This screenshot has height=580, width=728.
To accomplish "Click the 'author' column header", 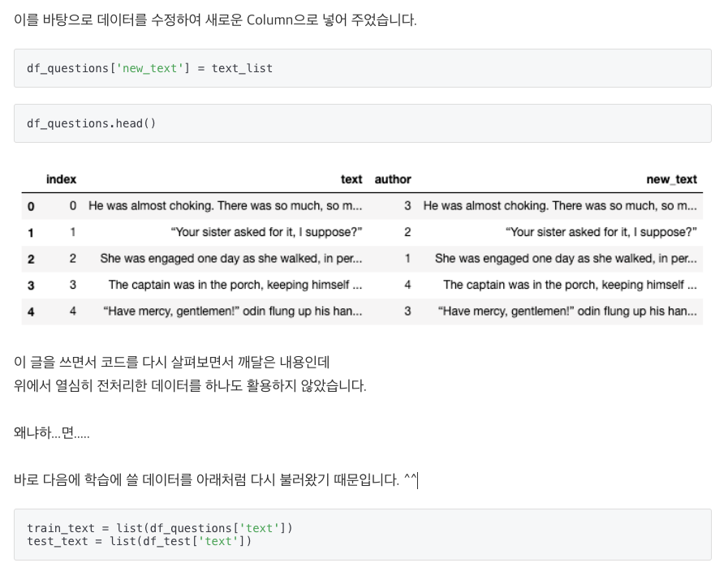I will [393, 179].
